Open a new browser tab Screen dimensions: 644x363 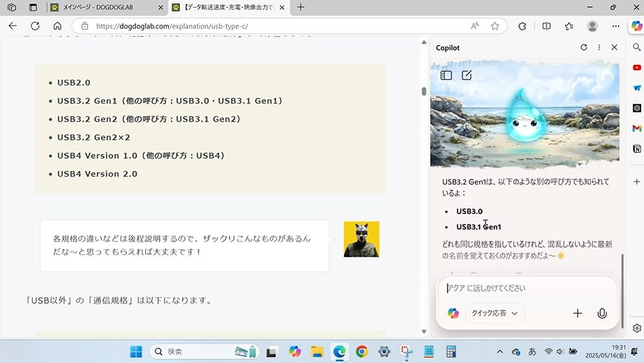(x=301, y=7)
